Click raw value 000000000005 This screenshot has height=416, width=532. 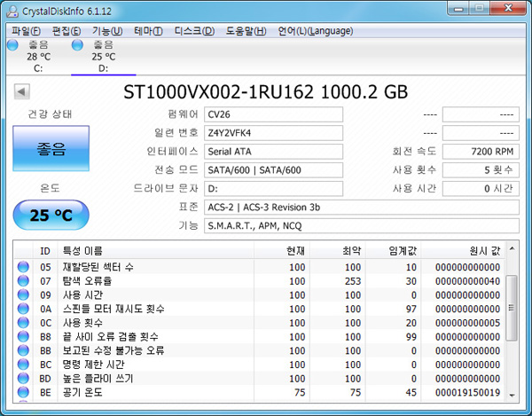(x=467, y=323)
